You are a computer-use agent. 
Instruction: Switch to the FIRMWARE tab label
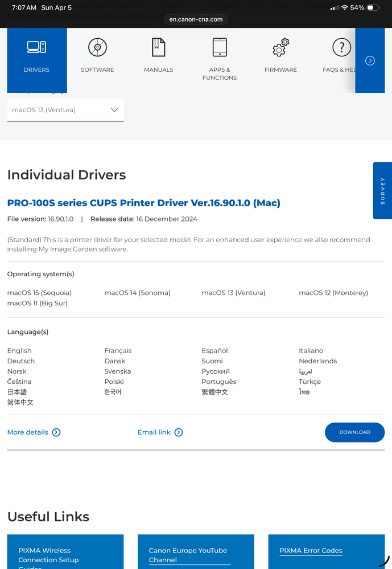coord(280,69)
